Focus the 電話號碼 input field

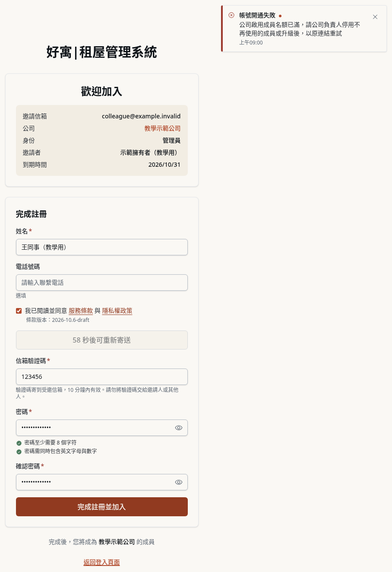coord(102,283)
